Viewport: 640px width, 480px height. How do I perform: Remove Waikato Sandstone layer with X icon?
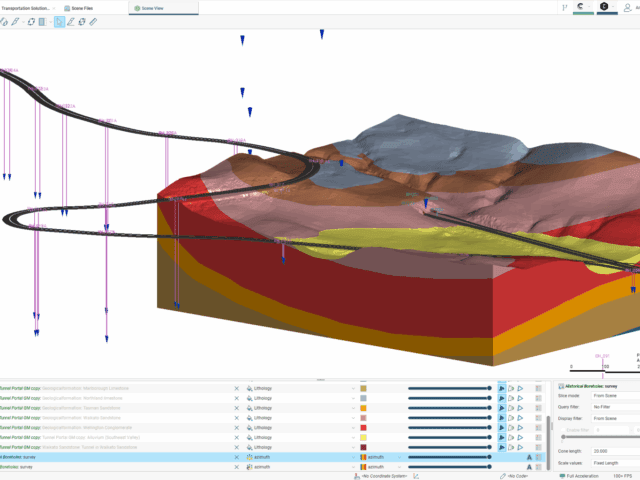(x=237, y=418)
